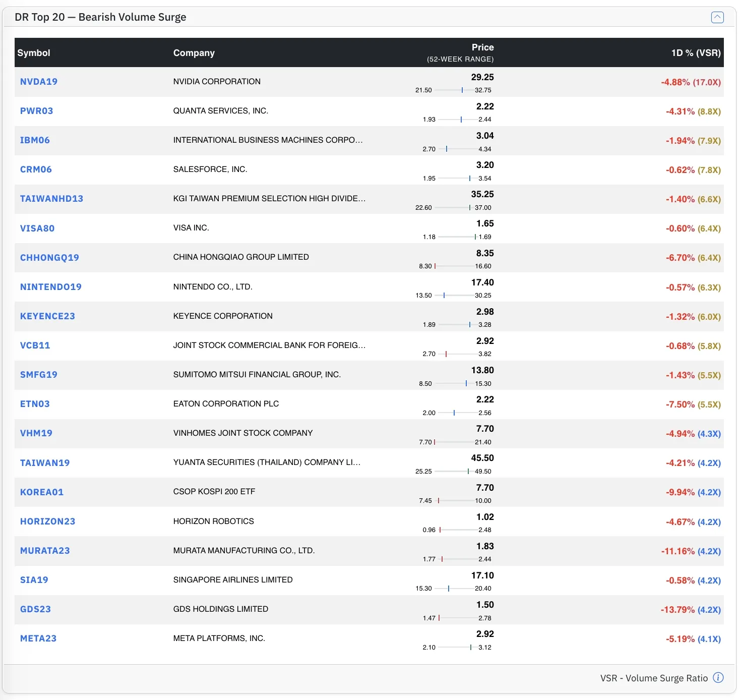The width and height of the screenshot is (740, 700).
Task: Open the KEYENCE23 symbol link
Action: point(47,316)
